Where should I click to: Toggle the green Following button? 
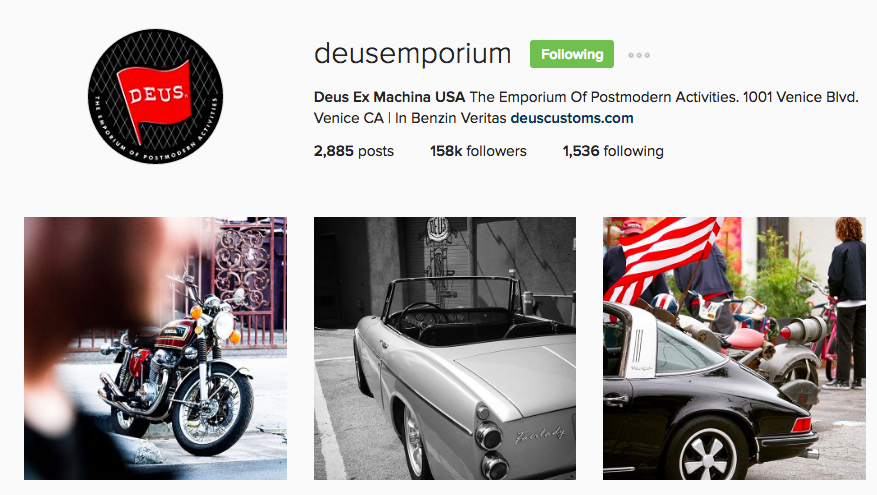tap(572, 54)
